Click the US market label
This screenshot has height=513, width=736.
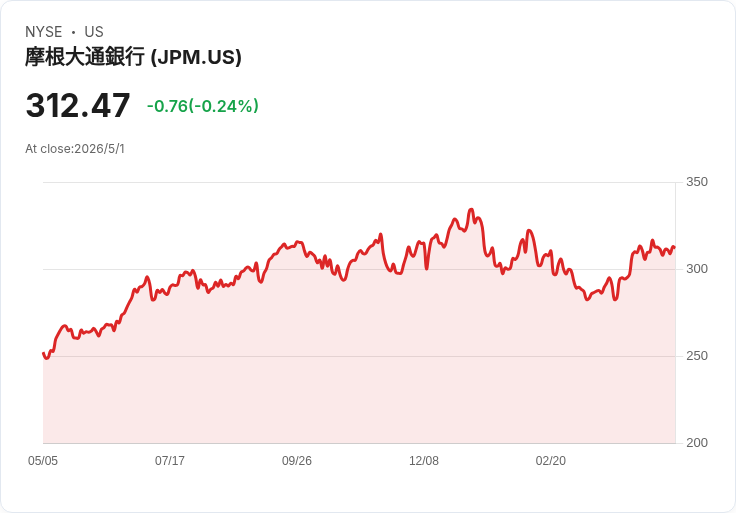tap(94, 32)
